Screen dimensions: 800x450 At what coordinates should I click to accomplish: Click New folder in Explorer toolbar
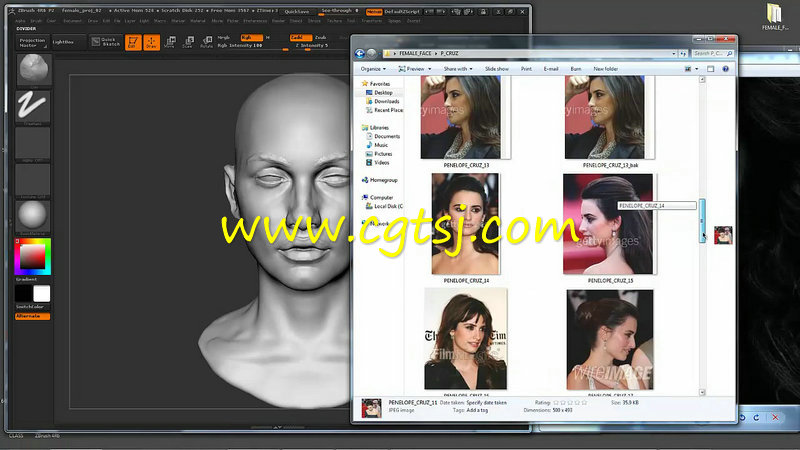(x=606, y=69)
